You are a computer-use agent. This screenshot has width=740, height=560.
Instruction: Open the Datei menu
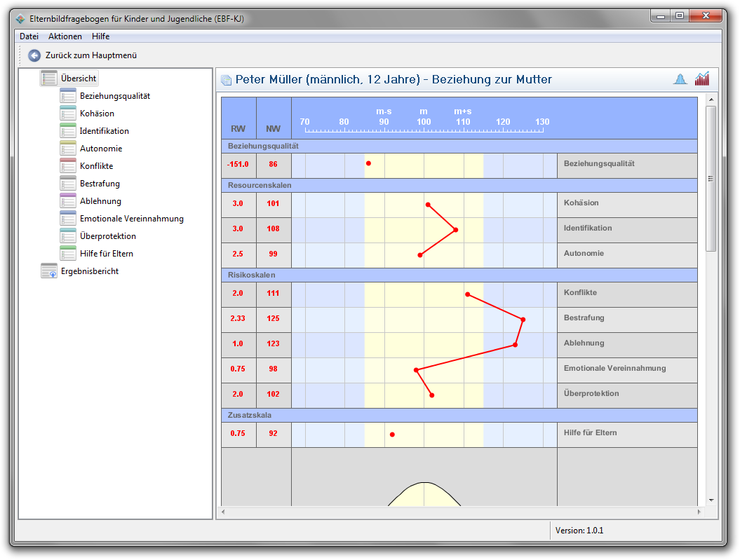29,36
